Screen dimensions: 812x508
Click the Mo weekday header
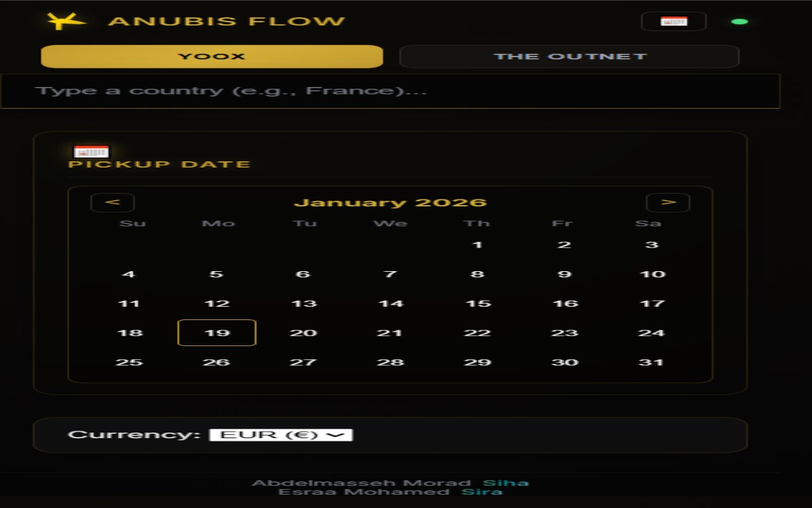[218, 223]
